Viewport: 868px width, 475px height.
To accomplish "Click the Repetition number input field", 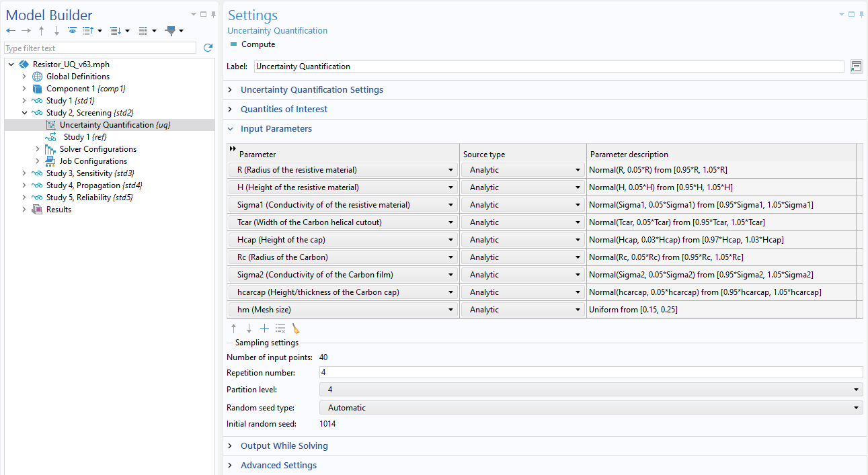I will click(x=590, y=372).
